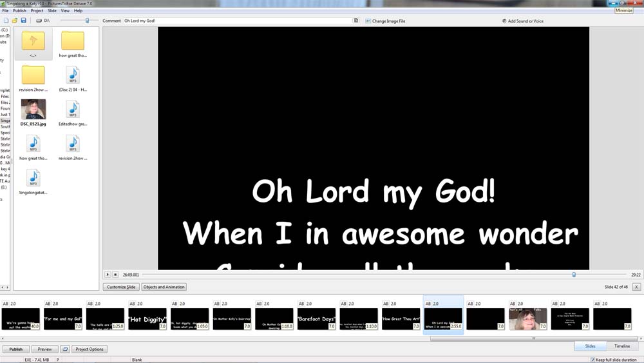Click the 40.0 duration on first slide
644x363 pixels.
click(x=35, y=326)
